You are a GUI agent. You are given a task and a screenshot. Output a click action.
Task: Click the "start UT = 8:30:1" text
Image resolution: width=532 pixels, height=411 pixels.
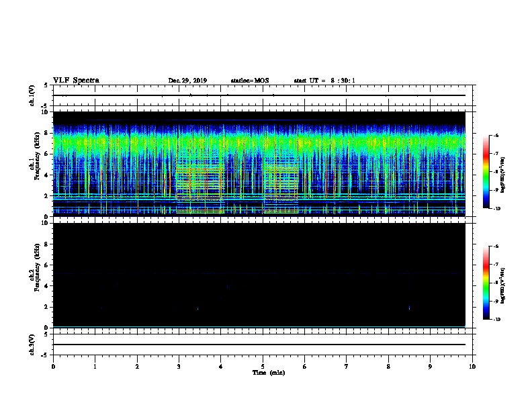(x=324, y=81)
